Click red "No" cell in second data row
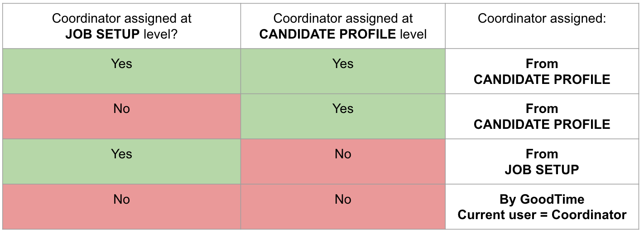 point(121,116)
